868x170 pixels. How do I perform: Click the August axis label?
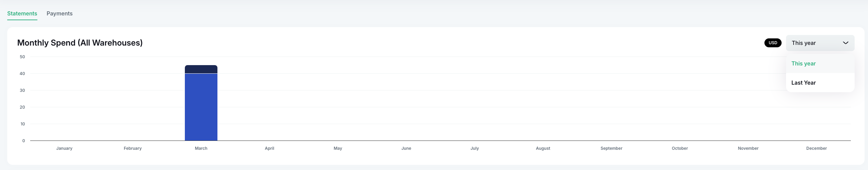pyautogui.click(x=543, y=148)
